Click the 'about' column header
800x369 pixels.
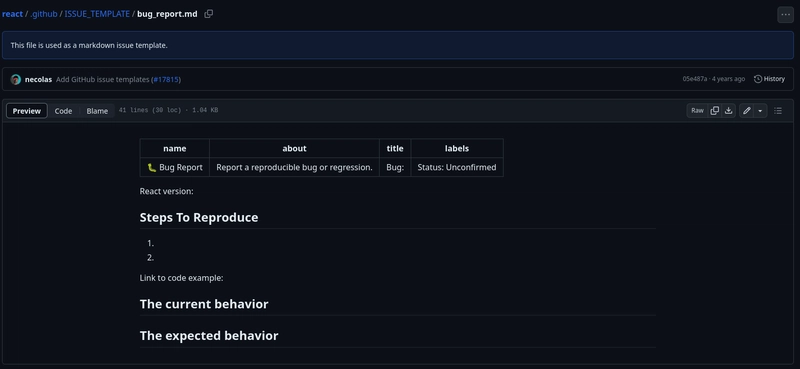294,149
